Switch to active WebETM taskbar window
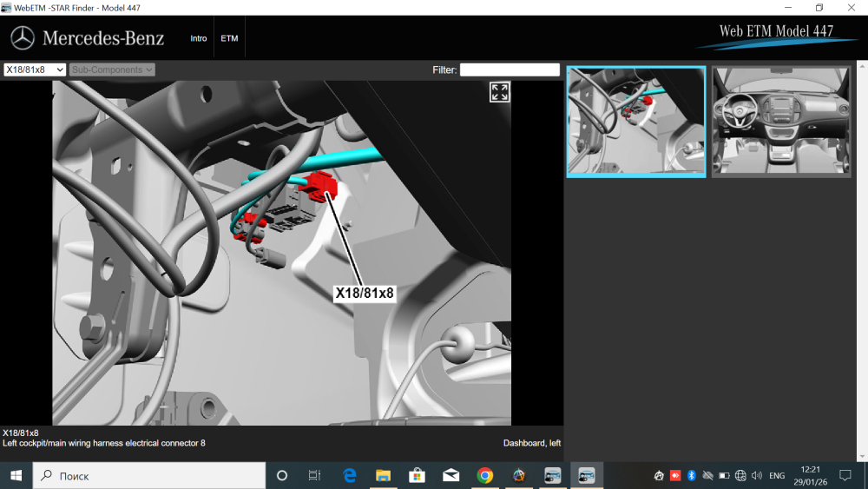Viewport: 868px width, 489px height. click(x=586, y=476)
